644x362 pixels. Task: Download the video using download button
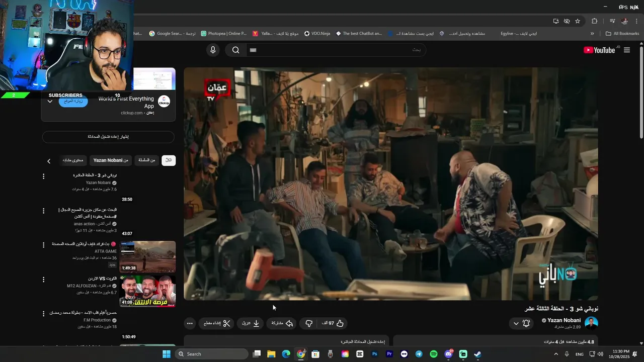click(251, 323)
